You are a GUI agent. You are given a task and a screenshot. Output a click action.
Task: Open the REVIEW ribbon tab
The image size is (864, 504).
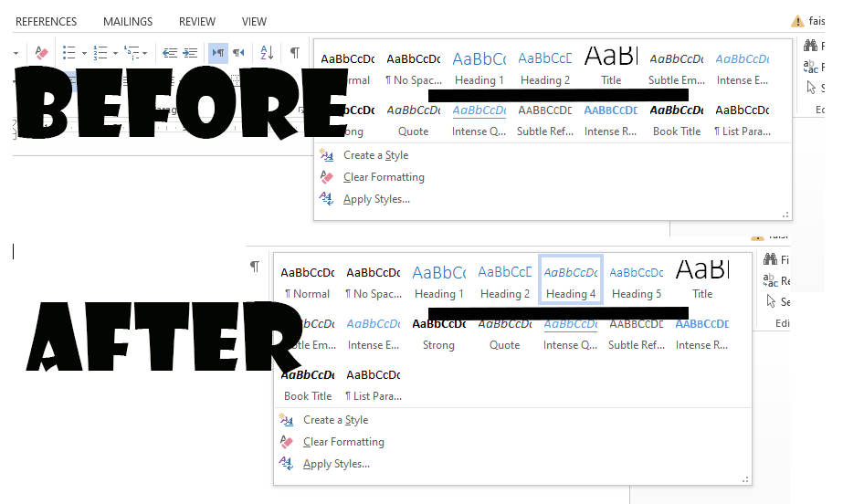(196, 21)
